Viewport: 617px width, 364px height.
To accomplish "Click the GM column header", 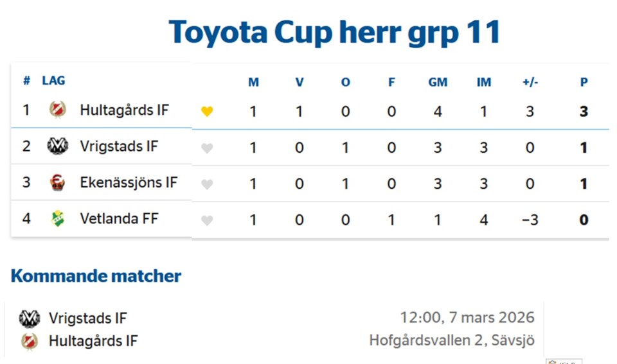I will coord(438,82).
